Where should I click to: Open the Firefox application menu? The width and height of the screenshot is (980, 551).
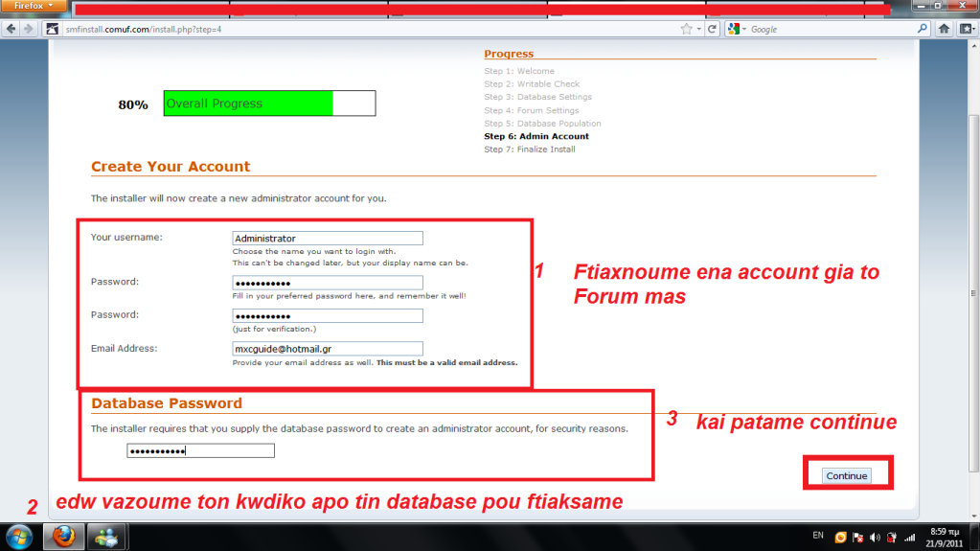pyautogui.click(x=34, y=6)
